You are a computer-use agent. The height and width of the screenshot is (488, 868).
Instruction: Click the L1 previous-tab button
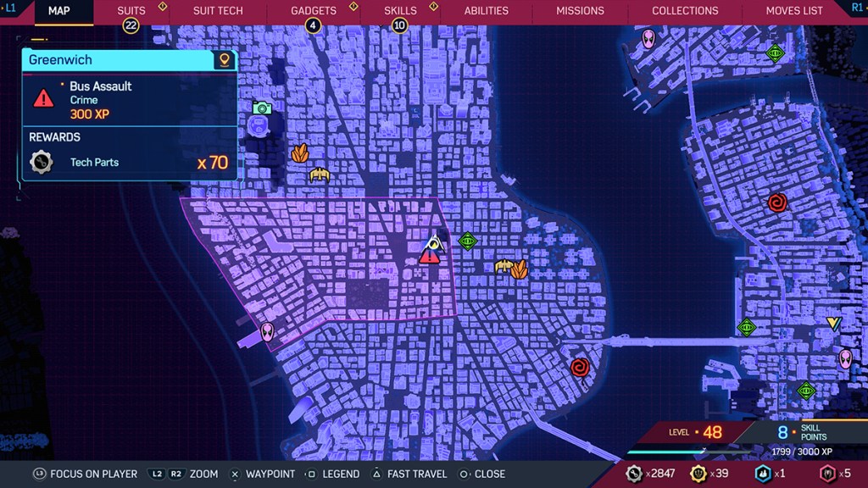9,8
